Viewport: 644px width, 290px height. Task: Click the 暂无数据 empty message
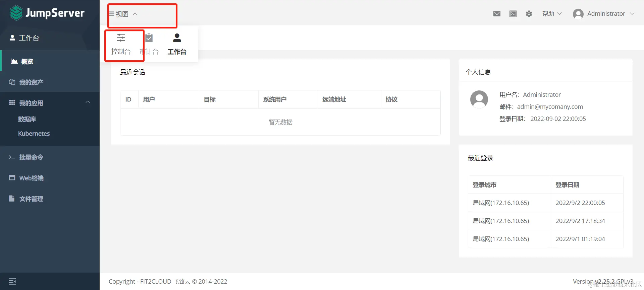click(280, 122)
